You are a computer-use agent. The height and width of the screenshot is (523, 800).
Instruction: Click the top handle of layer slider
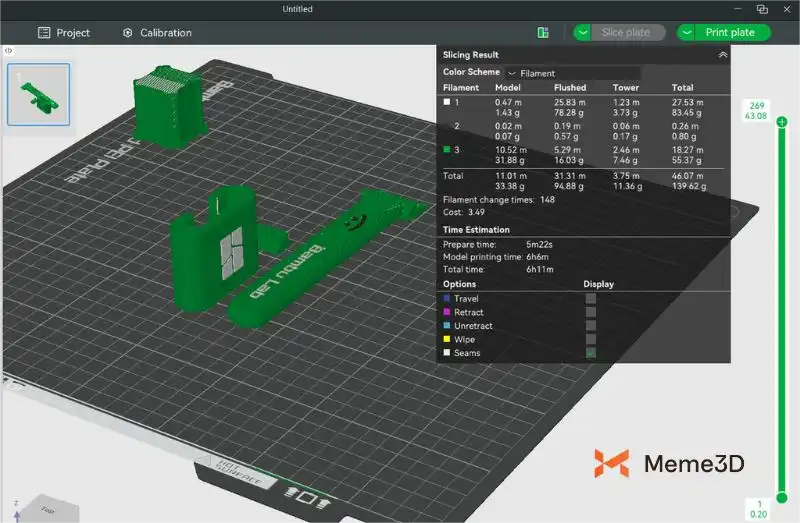[781, 122]
